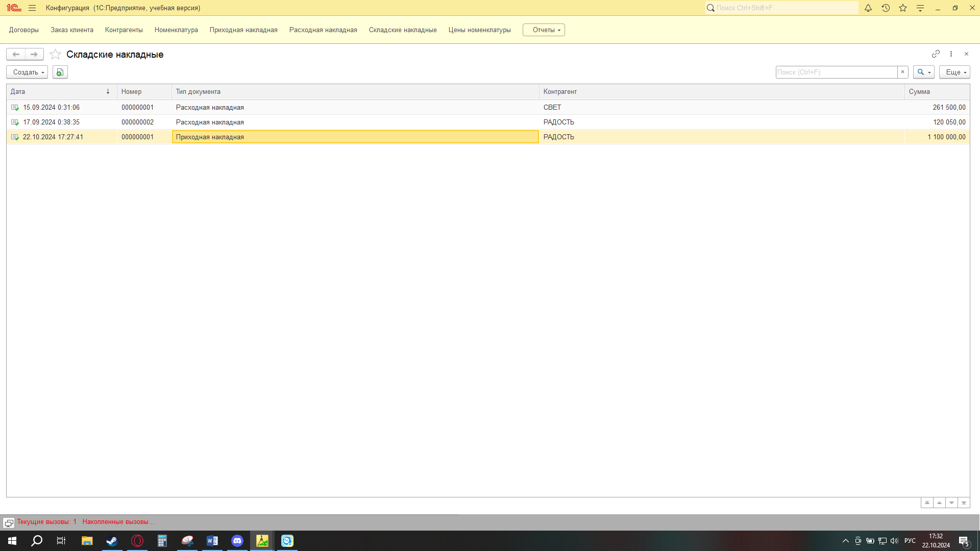Image resolution: width=980 pixels, height=551 pixels.
Task: Click Накопленные вызовы status text
Action: point(118,521)
